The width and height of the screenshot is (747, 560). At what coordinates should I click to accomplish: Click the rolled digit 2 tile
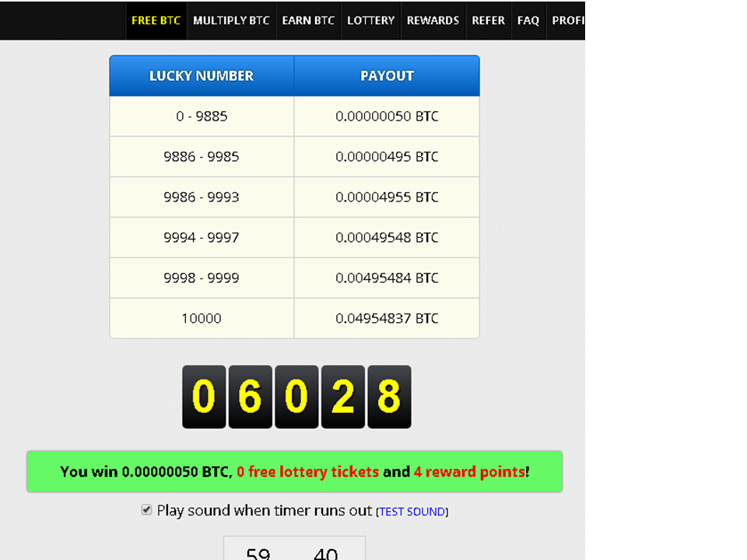pyautogui.click(x=343, y=397)
